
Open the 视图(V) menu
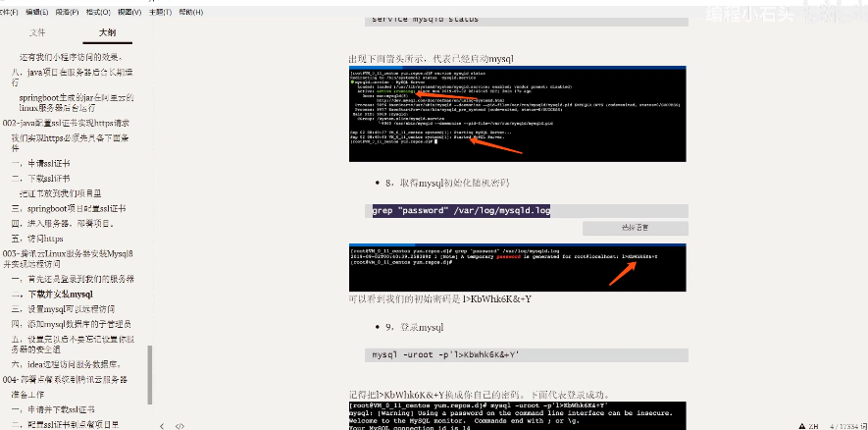(129, 12)
